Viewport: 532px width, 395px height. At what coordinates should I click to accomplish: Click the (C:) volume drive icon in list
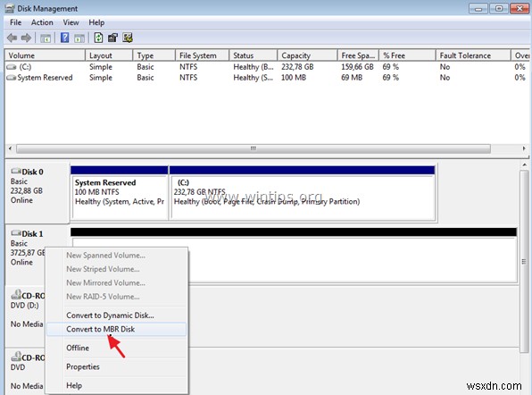[x=12, y=67]
